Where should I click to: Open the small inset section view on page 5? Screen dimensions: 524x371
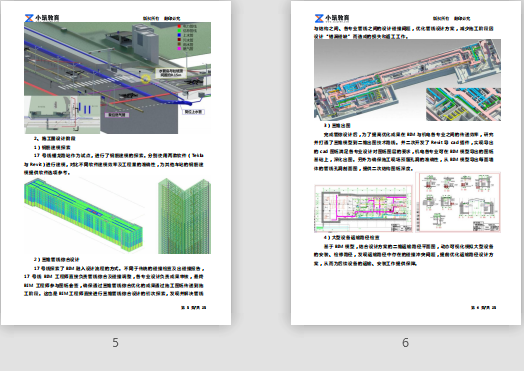click(62, 115)
